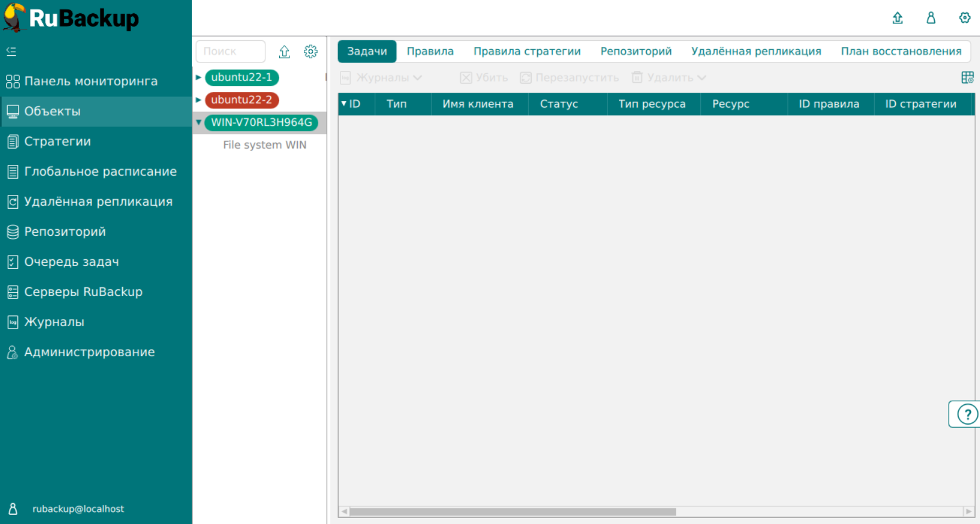Viewport: 980px width, 524px height.
Task: Click the upload icon beside search field
Action: tap(285, 52)
